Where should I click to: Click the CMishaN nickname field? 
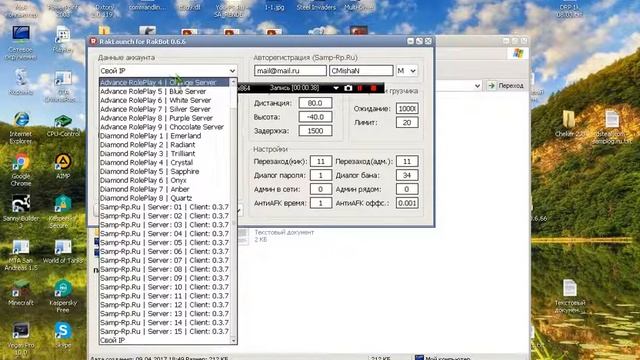[361, 71]
